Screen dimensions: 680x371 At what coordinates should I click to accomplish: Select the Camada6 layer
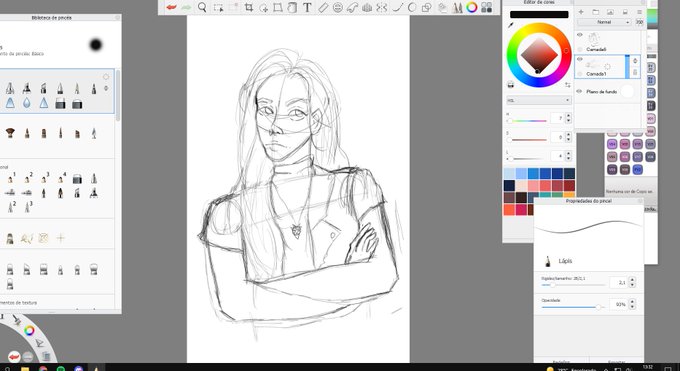608,42
